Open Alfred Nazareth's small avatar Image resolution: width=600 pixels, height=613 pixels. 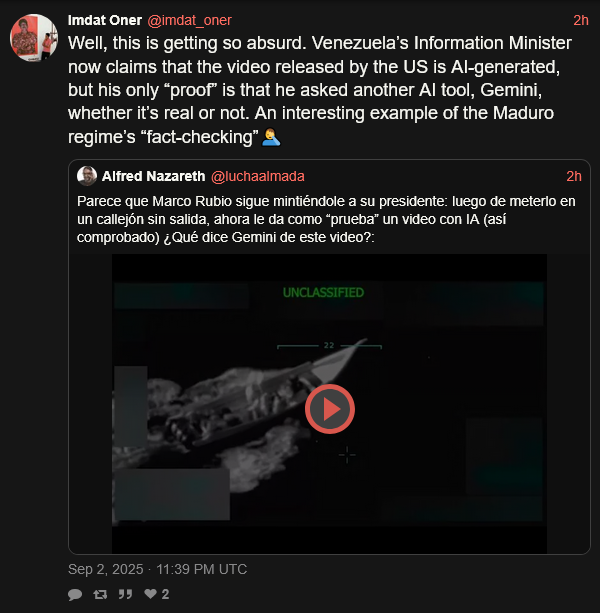coord(87,176)
